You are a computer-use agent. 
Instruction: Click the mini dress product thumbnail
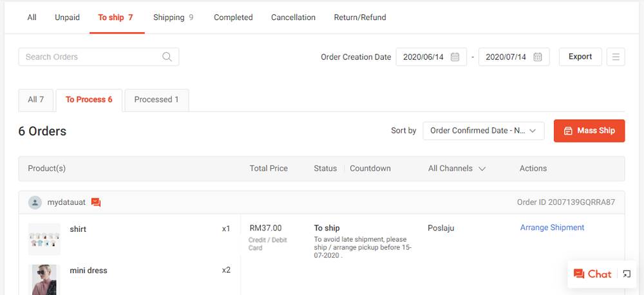pyautogui.click(x=44, y=280)
